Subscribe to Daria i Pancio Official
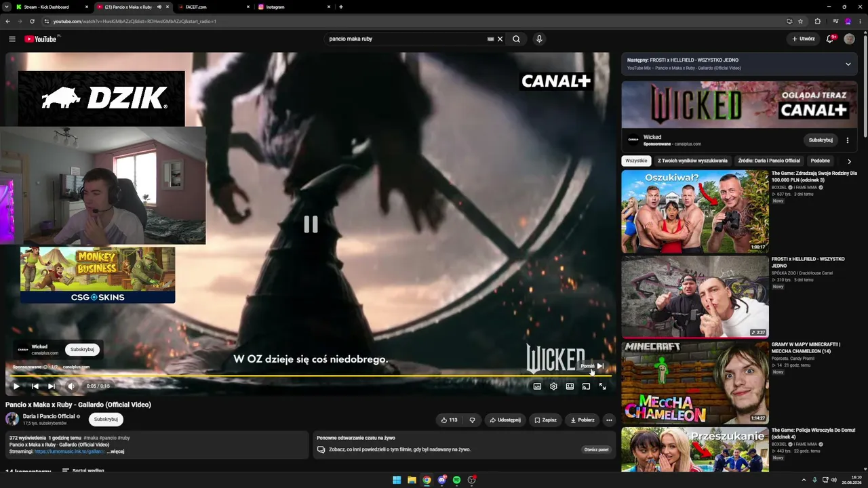Image resolution: width=868 pixels, height=488 pixels. click(x=106, y=419)
